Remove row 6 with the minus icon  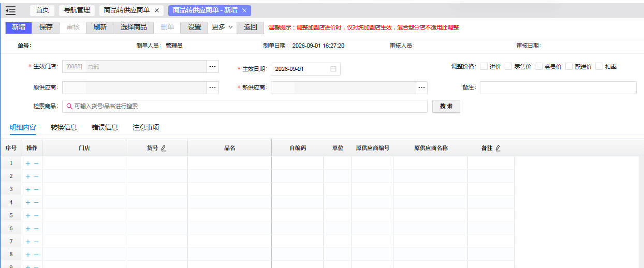pyautogui.click(x=36, y=228)
